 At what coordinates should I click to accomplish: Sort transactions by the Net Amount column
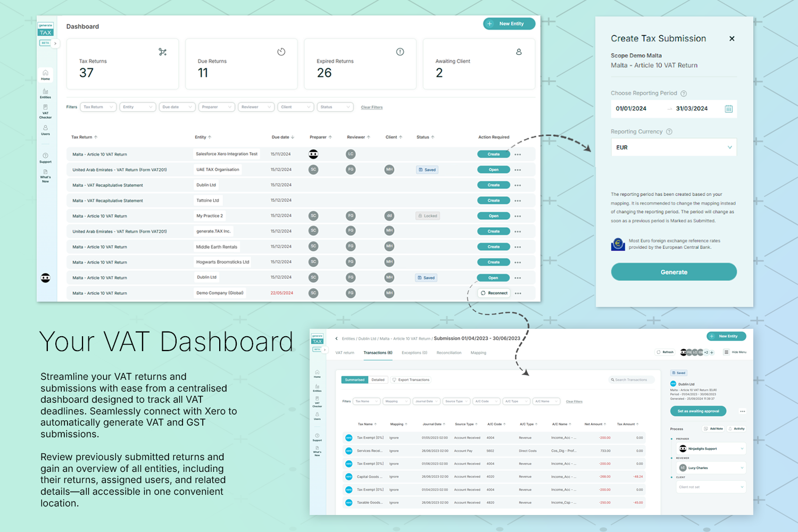595,425
